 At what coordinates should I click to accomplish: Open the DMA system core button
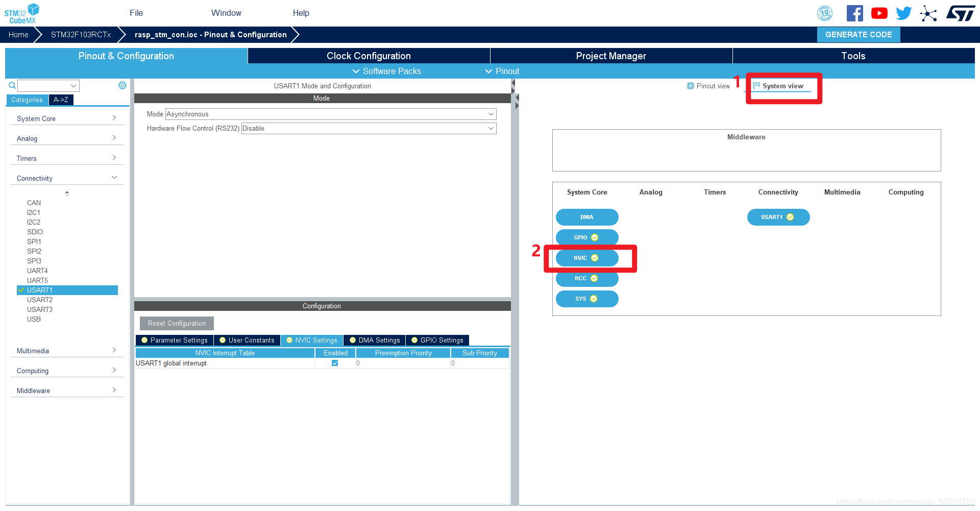pos(587,217)
